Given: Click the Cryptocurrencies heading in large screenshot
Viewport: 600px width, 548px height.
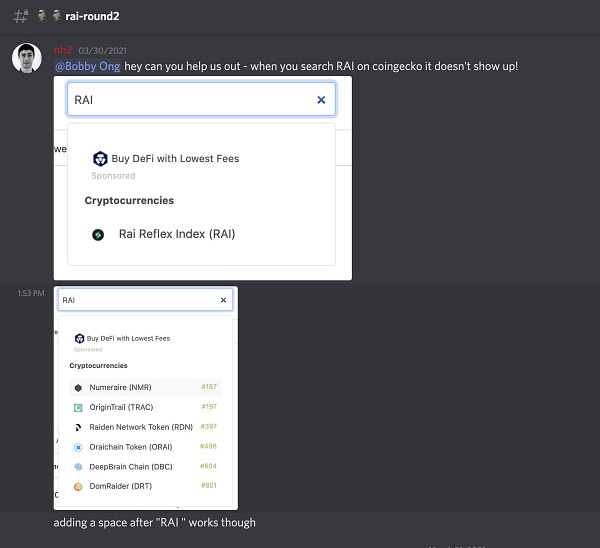Looking at the screenshot, I should [x=129, y=201].
